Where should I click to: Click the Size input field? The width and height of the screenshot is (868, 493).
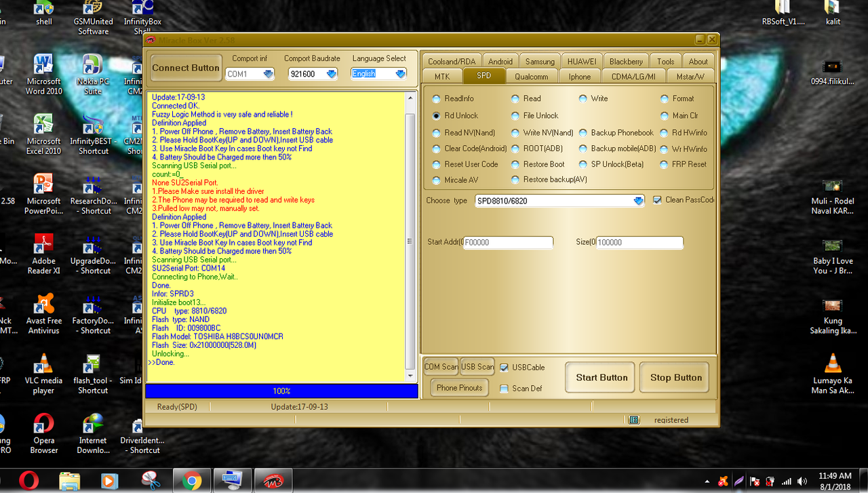point(639,242)
